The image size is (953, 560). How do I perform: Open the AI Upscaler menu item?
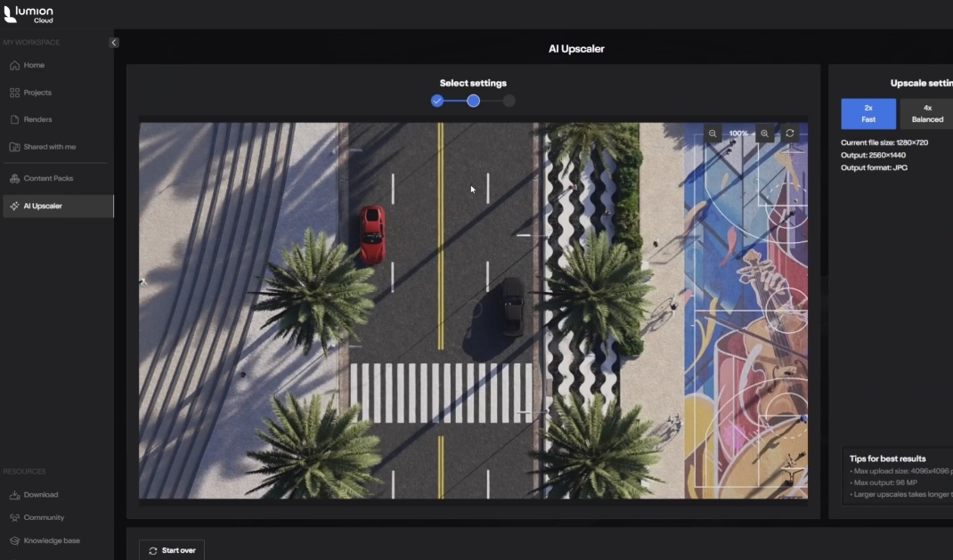pos(43,207)
